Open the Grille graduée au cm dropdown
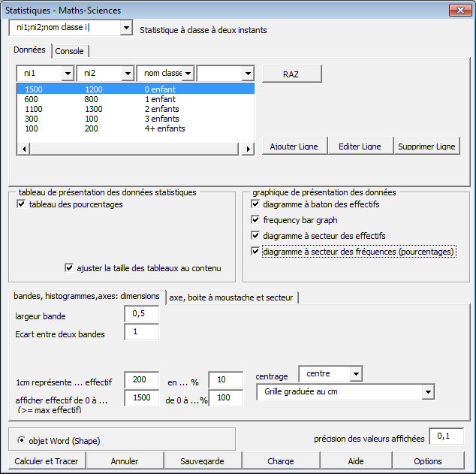The image size is (476, 474). pos(428,392)
